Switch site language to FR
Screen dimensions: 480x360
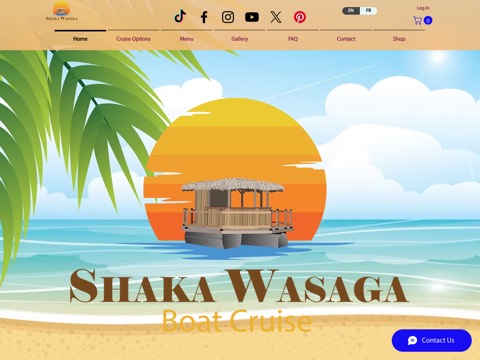(x=368, y=11)
